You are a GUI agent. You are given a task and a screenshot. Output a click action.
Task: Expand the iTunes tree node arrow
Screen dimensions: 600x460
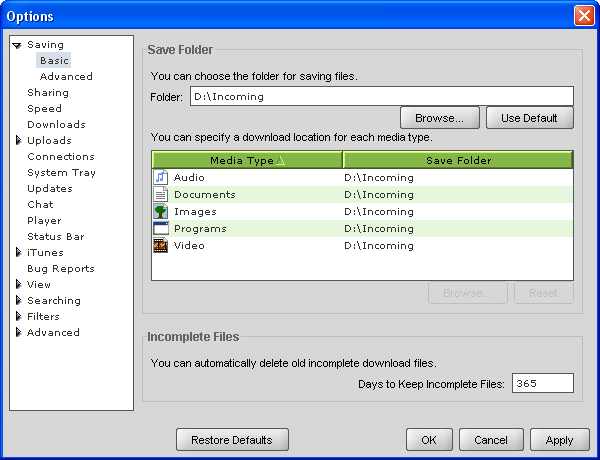click(x=18, y=252)
